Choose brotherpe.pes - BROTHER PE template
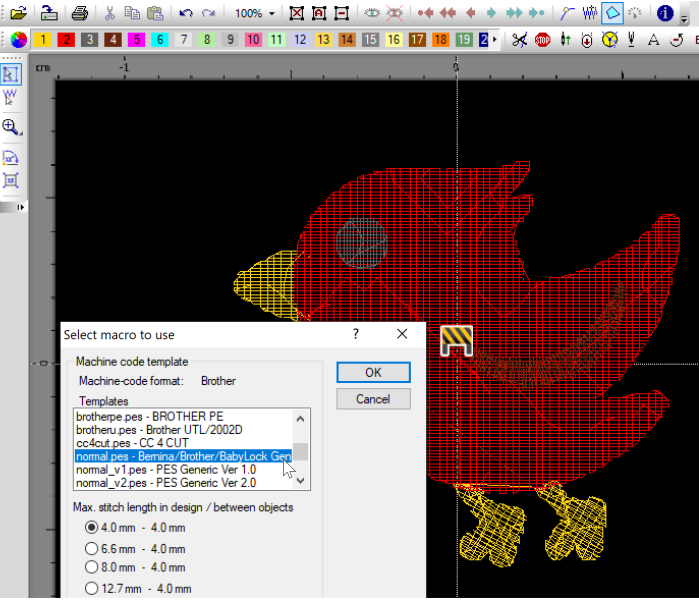The image size is (699, 600). coord(183,416)
